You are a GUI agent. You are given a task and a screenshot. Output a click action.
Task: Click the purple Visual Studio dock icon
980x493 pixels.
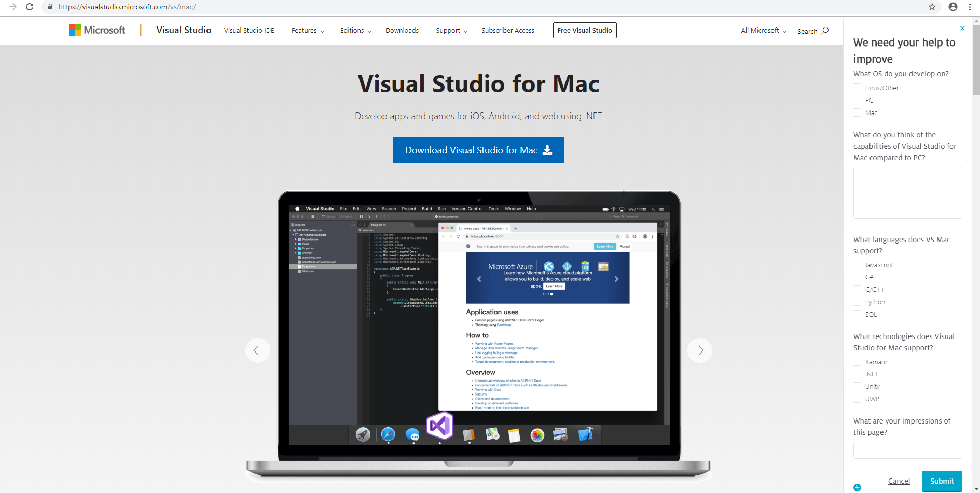coord(440,426)
